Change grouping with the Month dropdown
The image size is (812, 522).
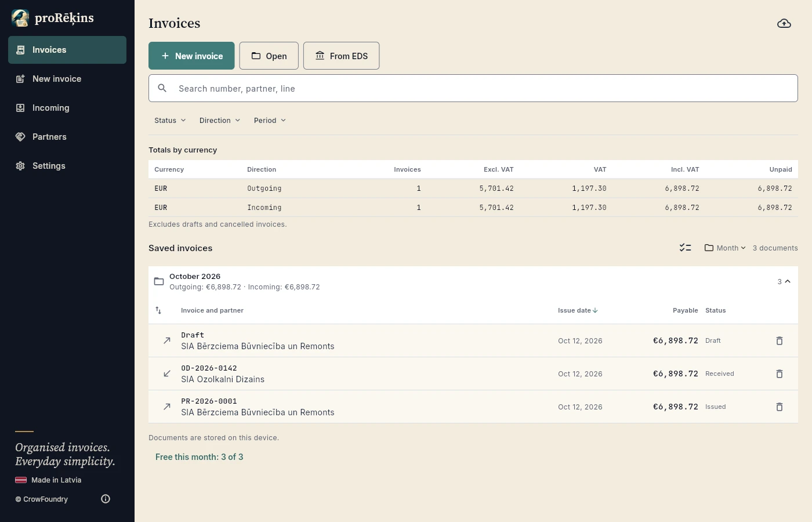coord(725,248)
